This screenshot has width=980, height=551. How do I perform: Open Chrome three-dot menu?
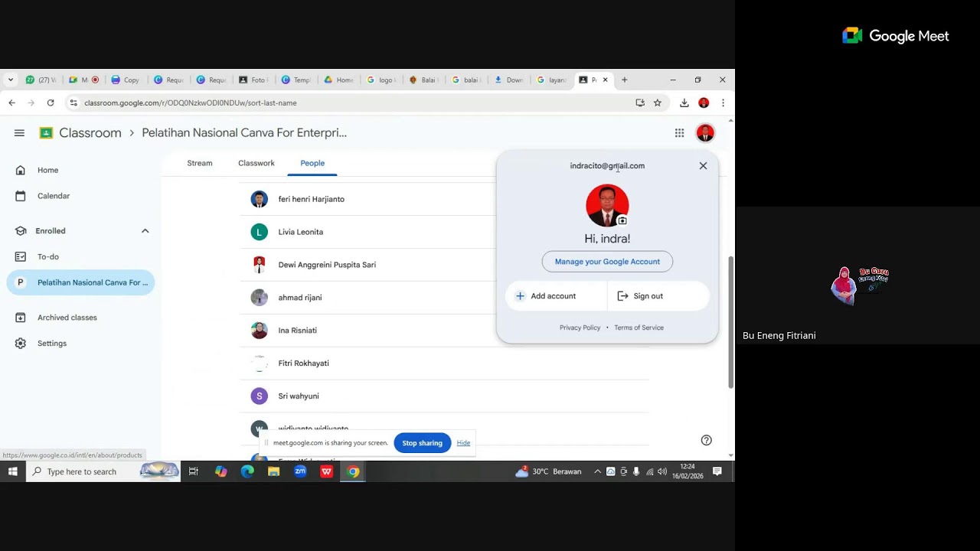723,103
